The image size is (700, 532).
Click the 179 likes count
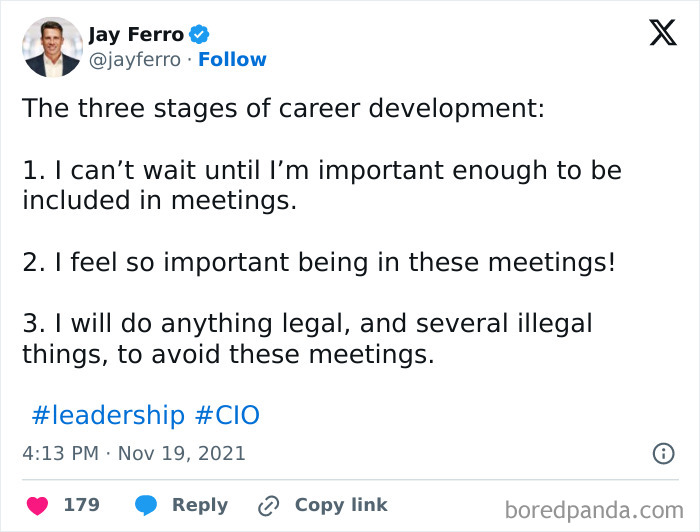pos(81,505)
